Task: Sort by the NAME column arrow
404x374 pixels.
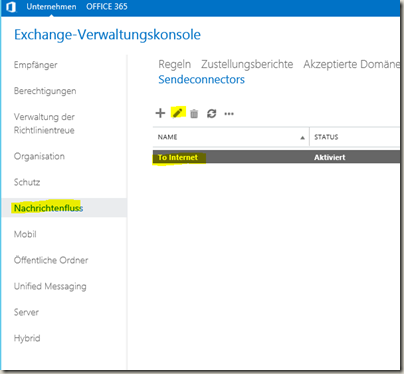Action: (302, 138)
